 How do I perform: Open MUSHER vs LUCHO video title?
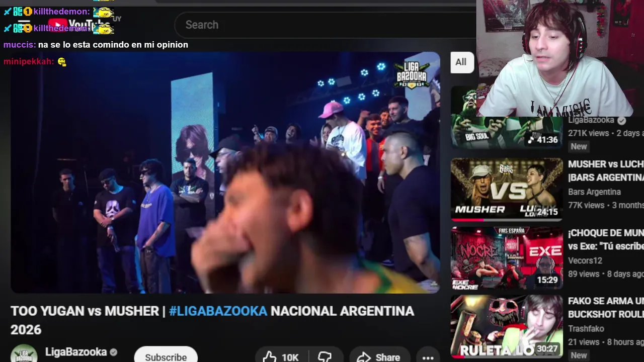[x=606, y=170]
